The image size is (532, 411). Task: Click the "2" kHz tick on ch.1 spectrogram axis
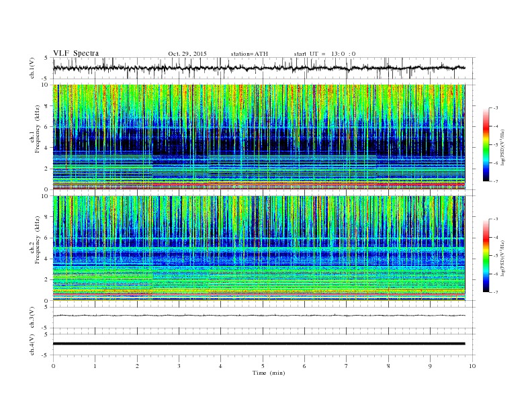coord(47,169)
